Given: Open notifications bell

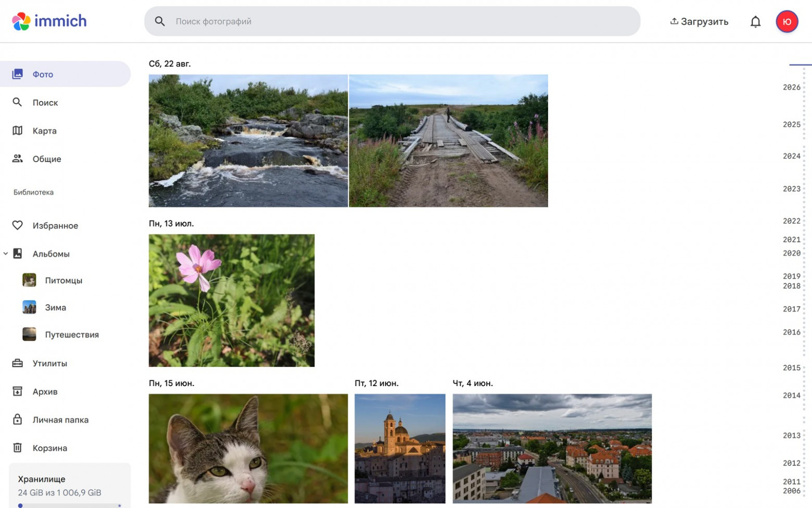Looking at the screenshot, I should [755, 21].
